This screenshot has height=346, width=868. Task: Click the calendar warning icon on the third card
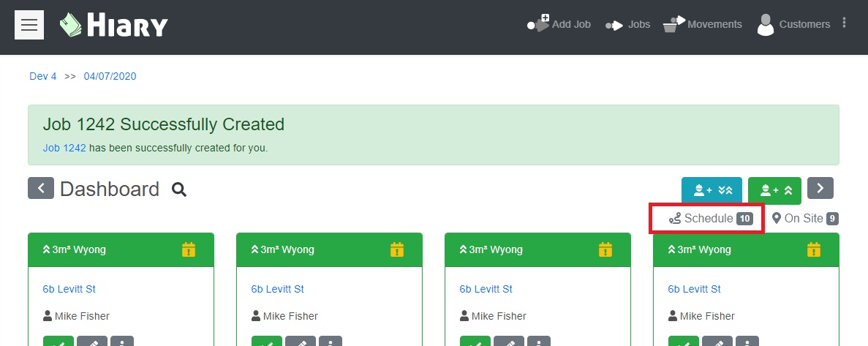[606, 249]
